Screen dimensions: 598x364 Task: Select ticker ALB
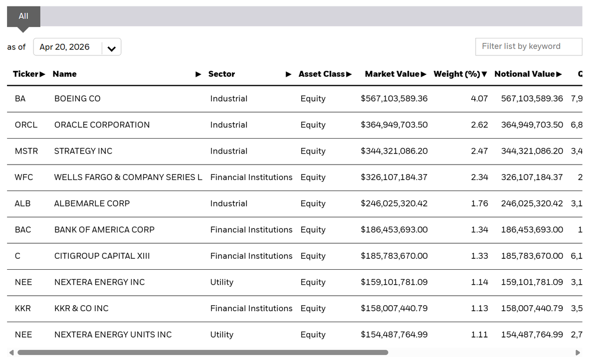point(22,204)
